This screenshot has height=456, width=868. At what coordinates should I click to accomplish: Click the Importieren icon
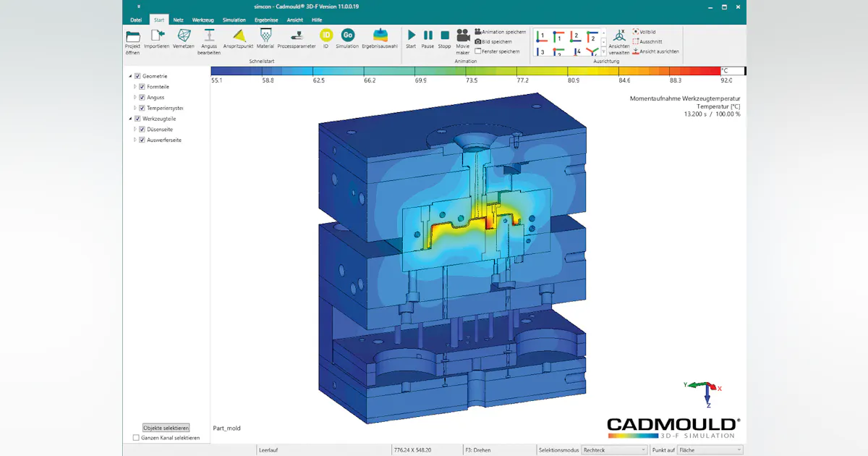[x=156, y=39]
